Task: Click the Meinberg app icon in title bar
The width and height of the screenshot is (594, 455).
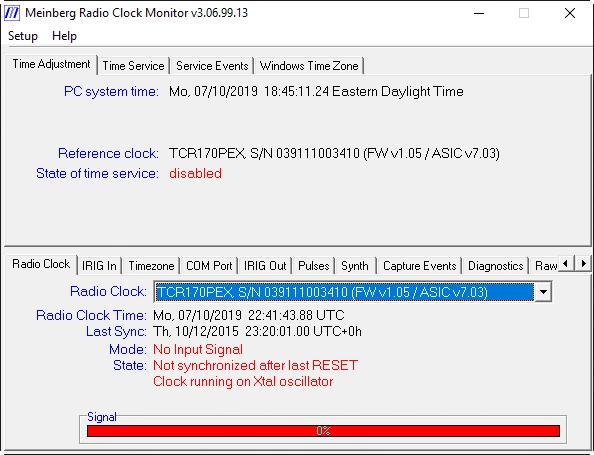Action: pyautogui.click(x=11, y=13)
